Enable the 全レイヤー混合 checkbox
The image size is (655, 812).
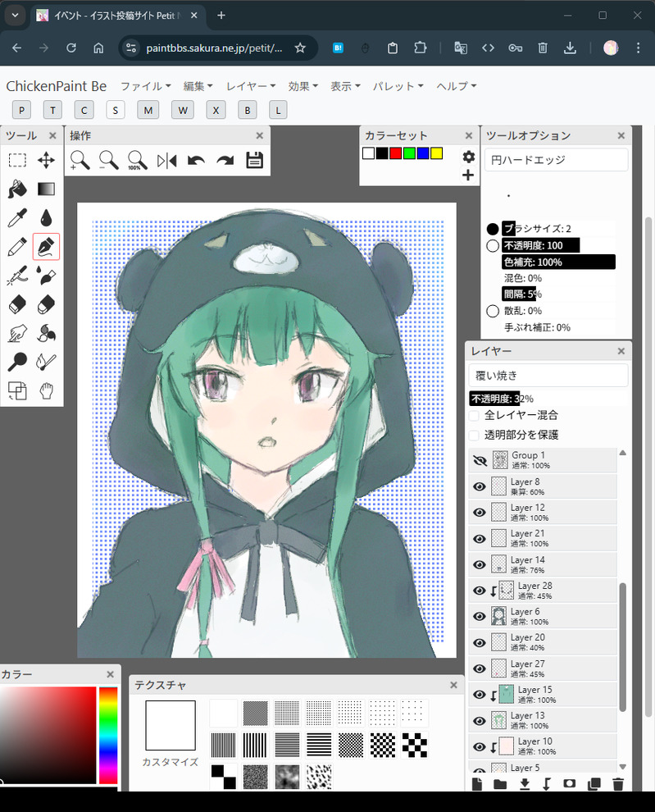point(474,417)
